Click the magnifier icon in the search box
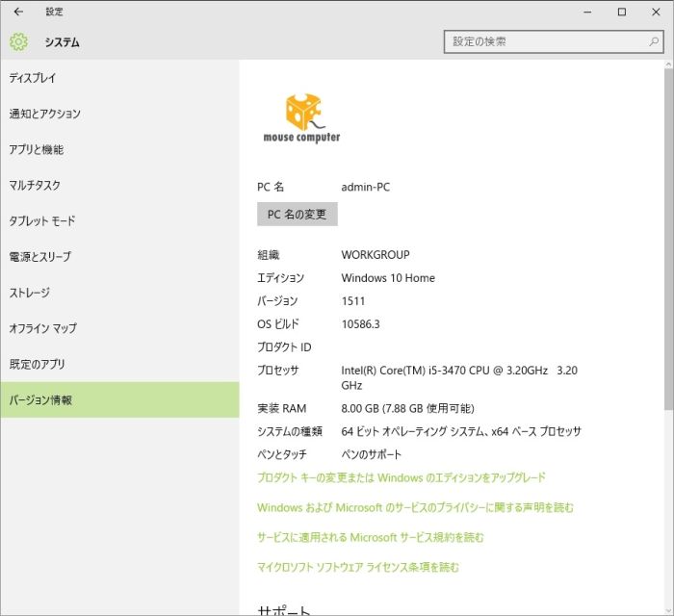This screenshot has width=674, height=616. coord(651,41)
